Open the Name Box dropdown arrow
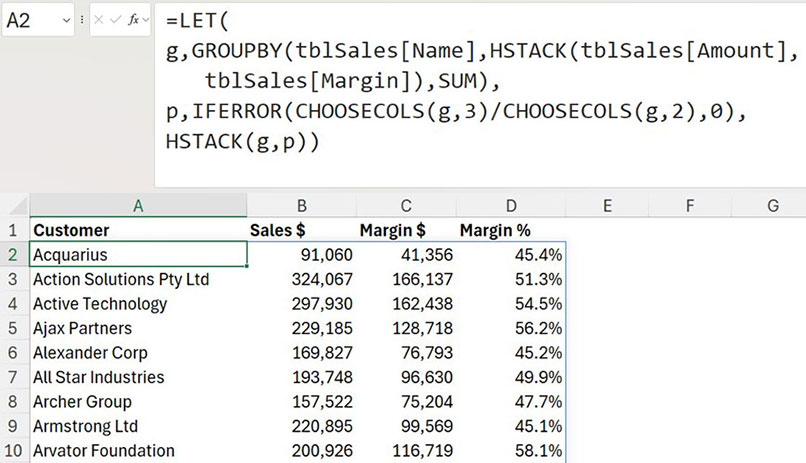 65,20
